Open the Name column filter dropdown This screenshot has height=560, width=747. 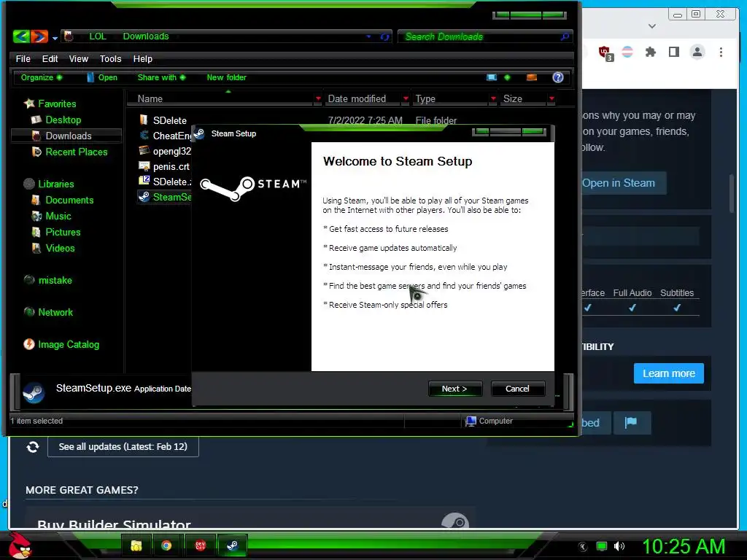318,98
